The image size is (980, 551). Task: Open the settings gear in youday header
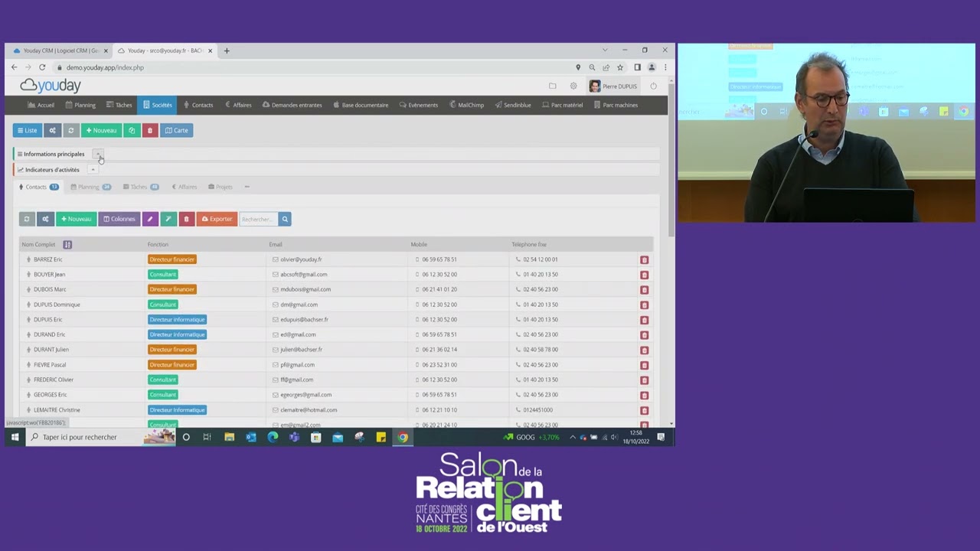click(573, 86)
